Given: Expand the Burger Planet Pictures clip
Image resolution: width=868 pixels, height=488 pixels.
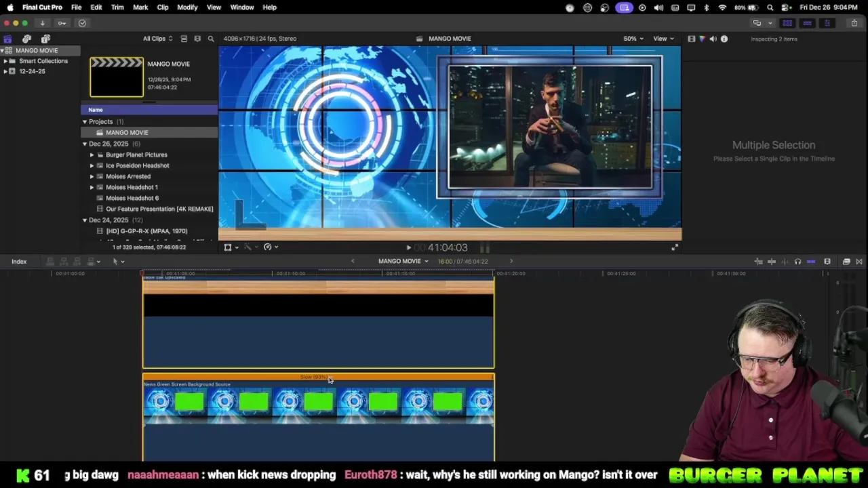Looking at the screenshot, I should (x=92, y=155).
